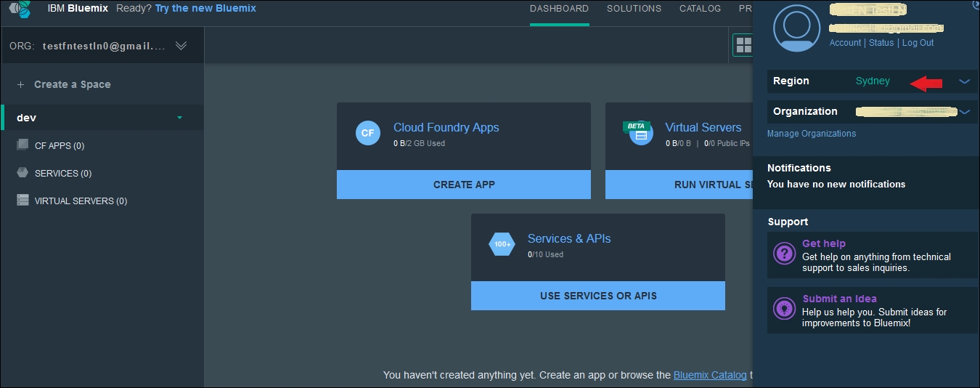Click the user avatar profile icon

(x=796, y=28)
